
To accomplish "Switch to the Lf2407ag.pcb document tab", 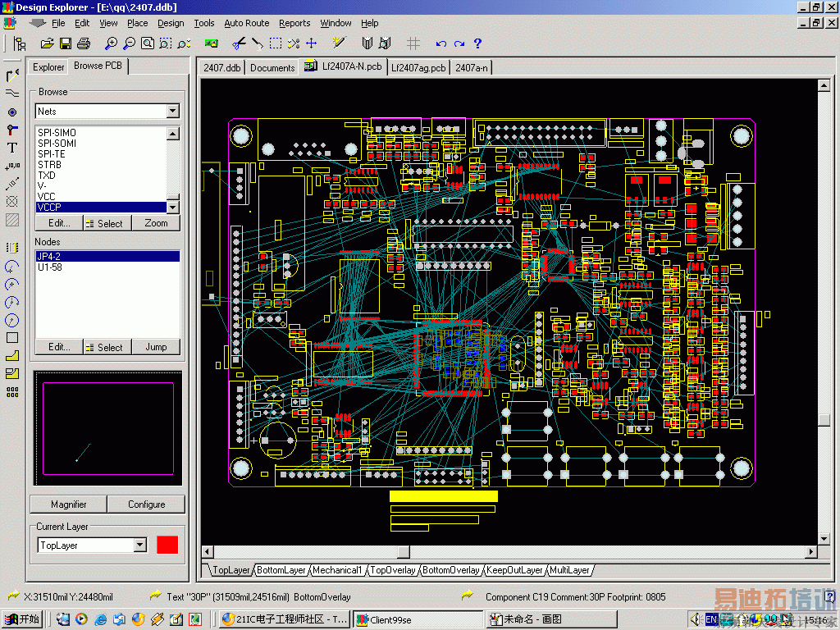I will tap(418, 67).
